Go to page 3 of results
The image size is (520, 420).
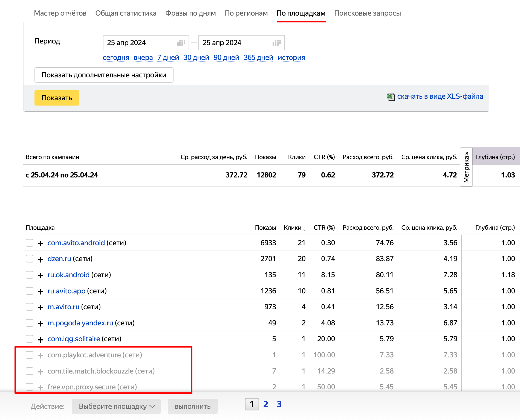click(279, 404)
